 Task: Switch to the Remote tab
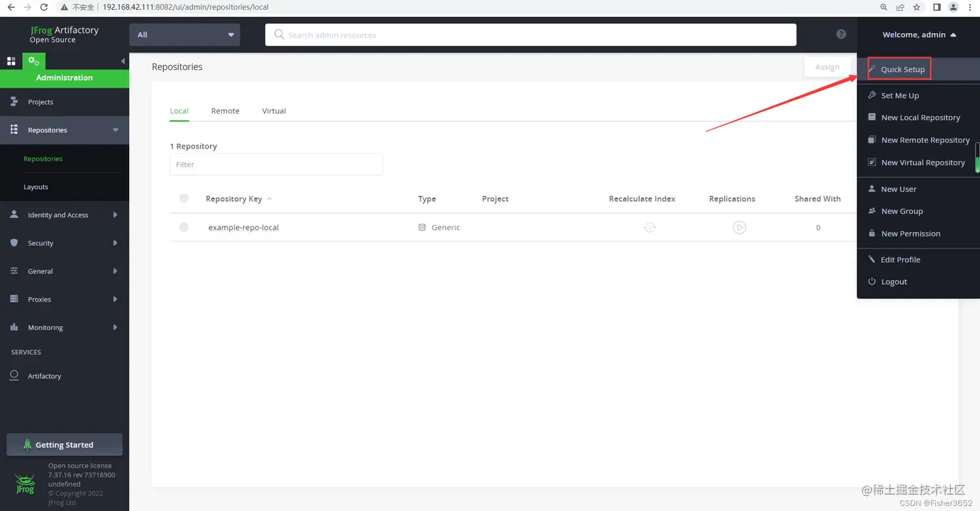pos(226,111)
